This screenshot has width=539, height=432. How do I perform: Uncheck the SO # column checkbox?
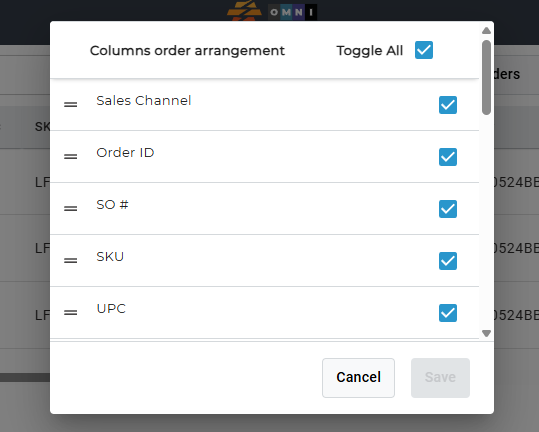448,209
